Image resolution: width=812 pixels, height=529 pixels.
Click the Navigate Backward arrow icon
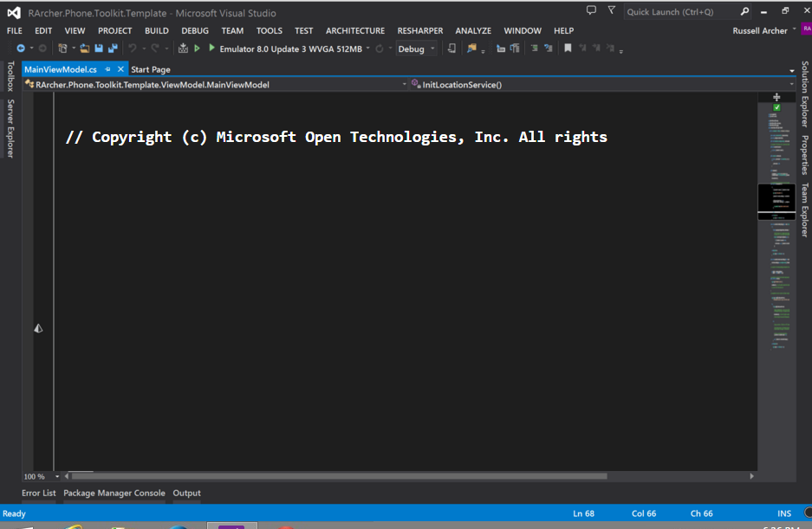click(x=21, y=48)
